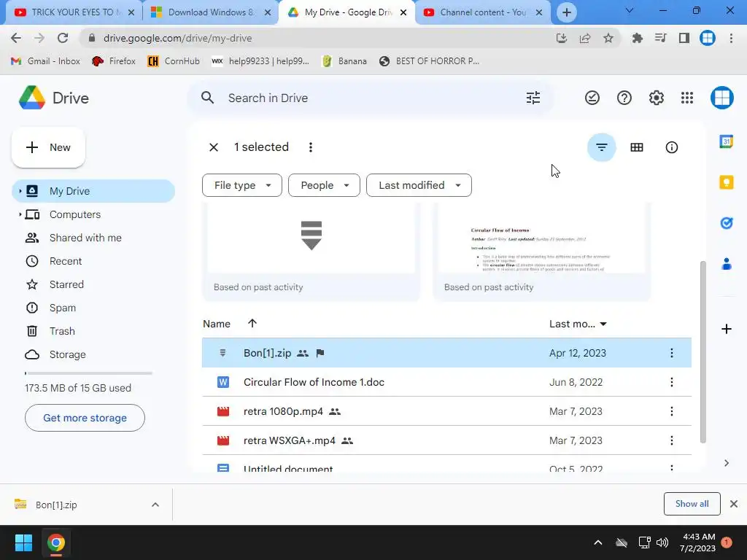Open Drive help question mark
Image resolution: width=747 pixels, height=560 pixels.
coord(624,98)
